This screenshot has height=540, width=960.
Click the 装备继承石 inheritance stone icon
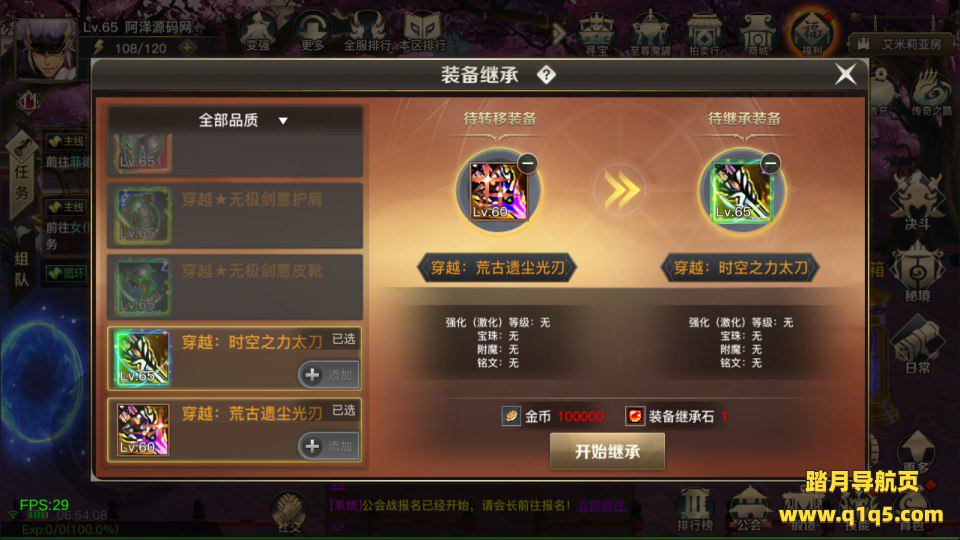pos(635,416)
